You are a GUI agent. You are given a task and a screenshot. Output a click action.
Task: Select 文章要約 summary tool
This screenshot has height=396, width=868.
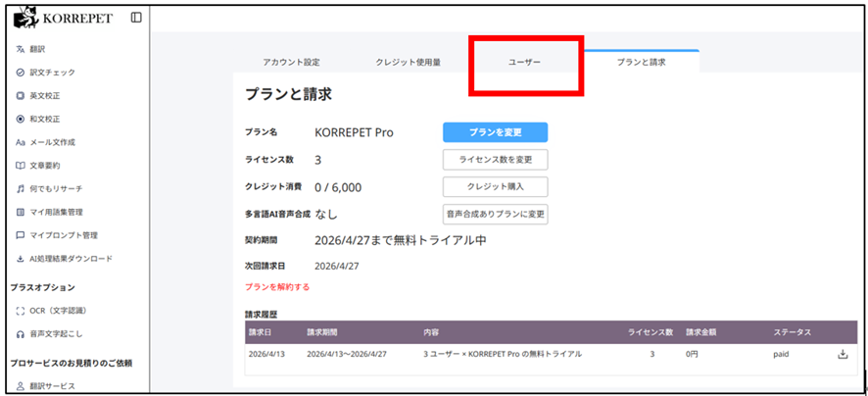[x=44, y=166]
